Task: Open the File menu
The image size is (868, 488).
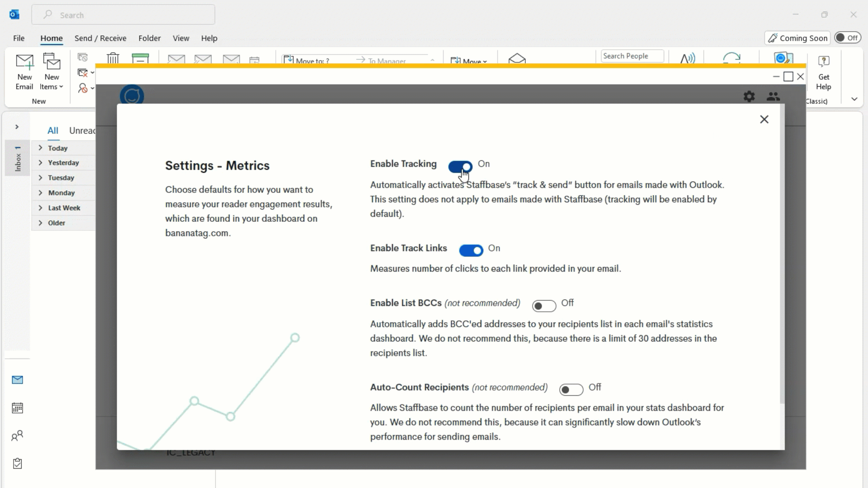Action: 19,38
